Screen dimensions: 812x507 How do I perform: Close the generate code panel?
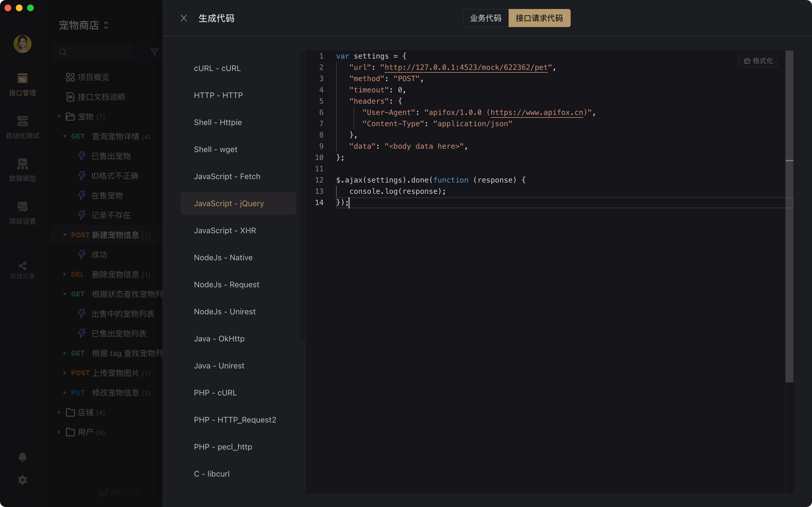(x=184, y=18)
